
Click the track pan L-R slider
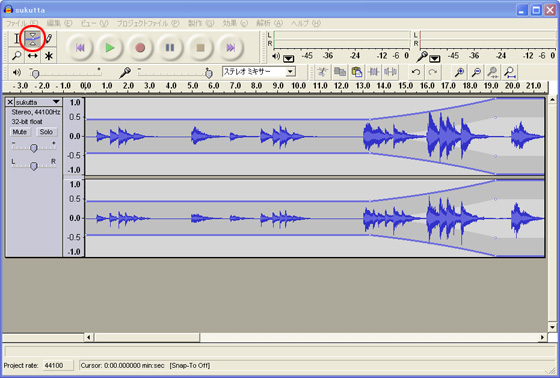coord(34,165)
